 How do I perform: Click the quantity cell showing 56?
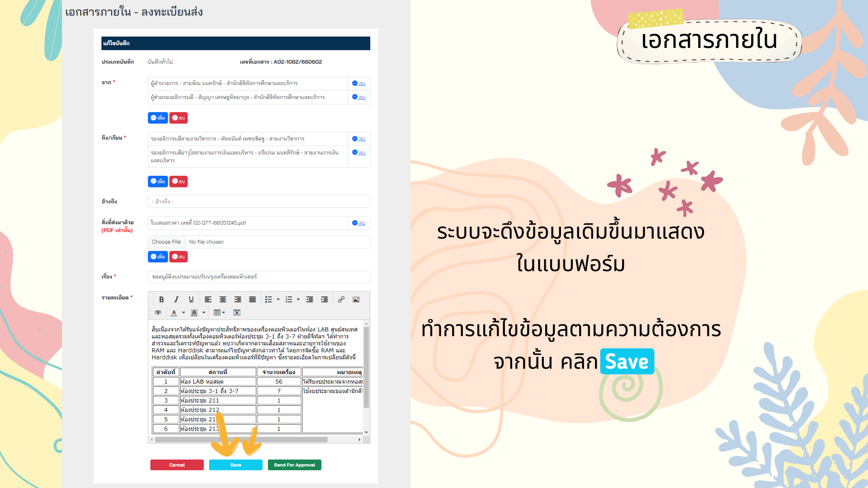[x=279, y=382]
